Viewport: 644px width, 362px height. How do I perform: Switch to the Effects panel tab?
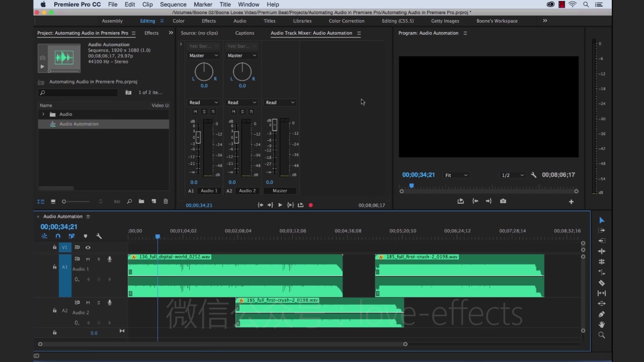151,33
